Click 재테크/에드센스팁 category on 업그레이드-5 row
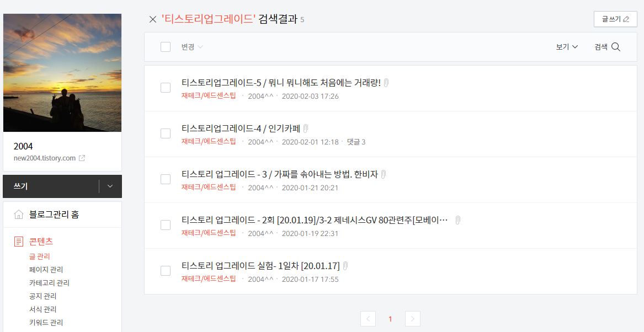Image resolution: width=644 pixels, height=332 pixels. tap(209, 96)
